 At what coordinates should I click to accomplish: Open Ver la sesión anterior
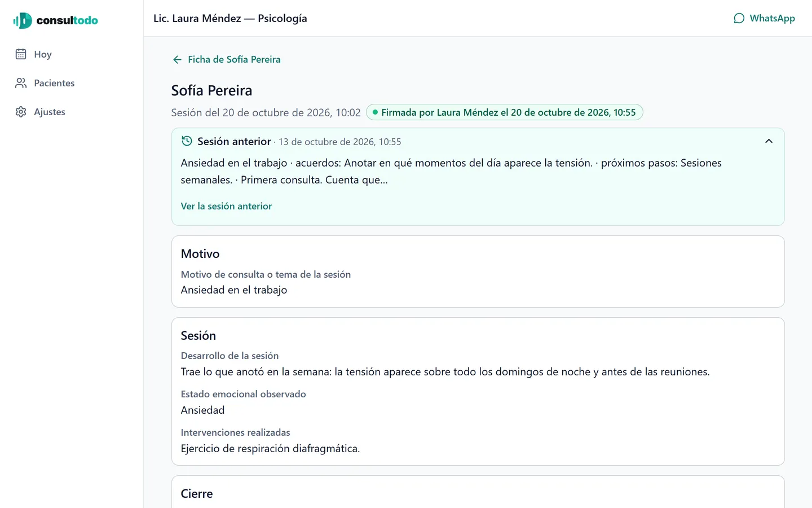(226, 206)
